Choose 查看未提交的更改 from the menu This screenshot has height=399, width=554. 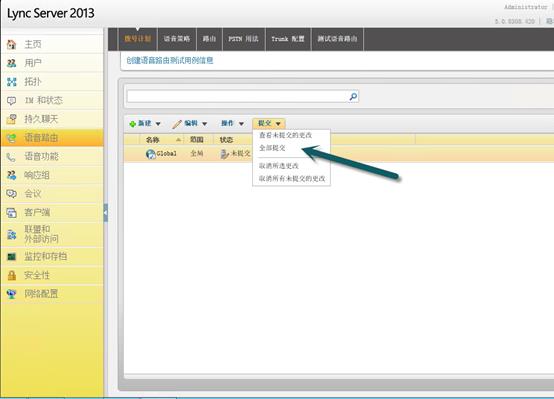285,135
